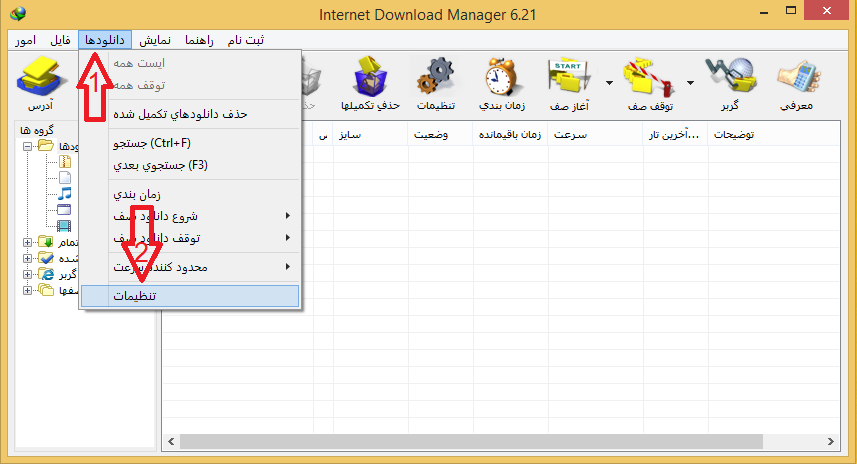This screenshot has height=464, width=857.
Task: Sort by the سايز column header
Action: 371,134
